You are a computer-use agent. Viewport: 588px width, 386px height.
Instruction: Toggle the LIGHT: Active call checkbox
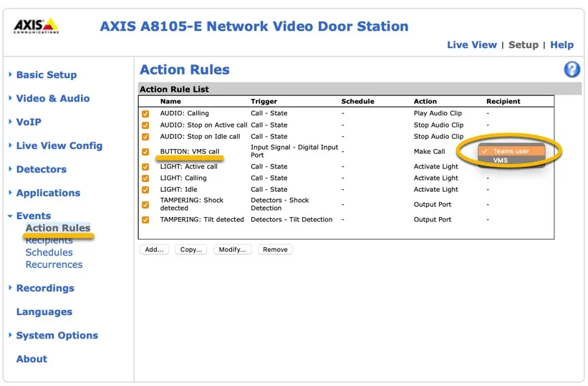tap(145, 167)
